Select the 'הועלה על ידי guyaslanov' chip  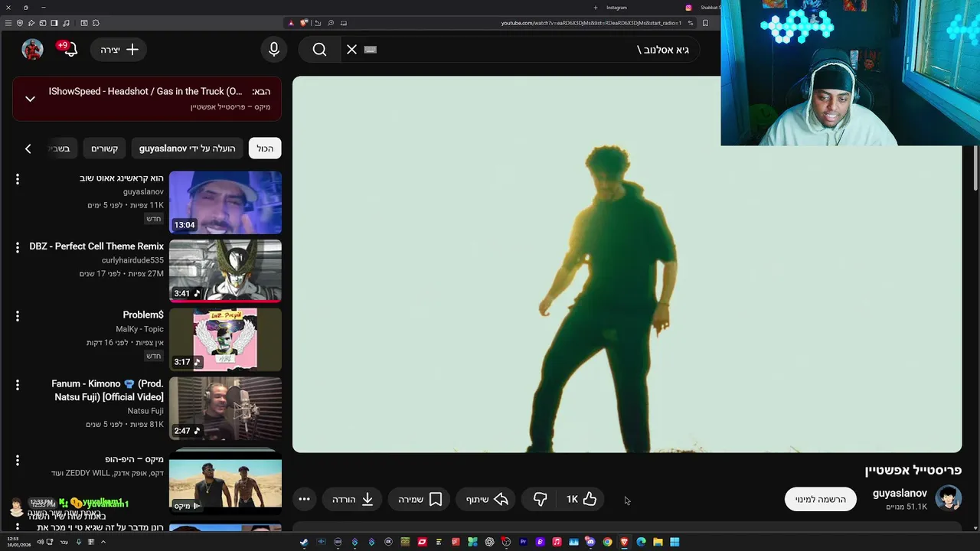pos(187,148)
